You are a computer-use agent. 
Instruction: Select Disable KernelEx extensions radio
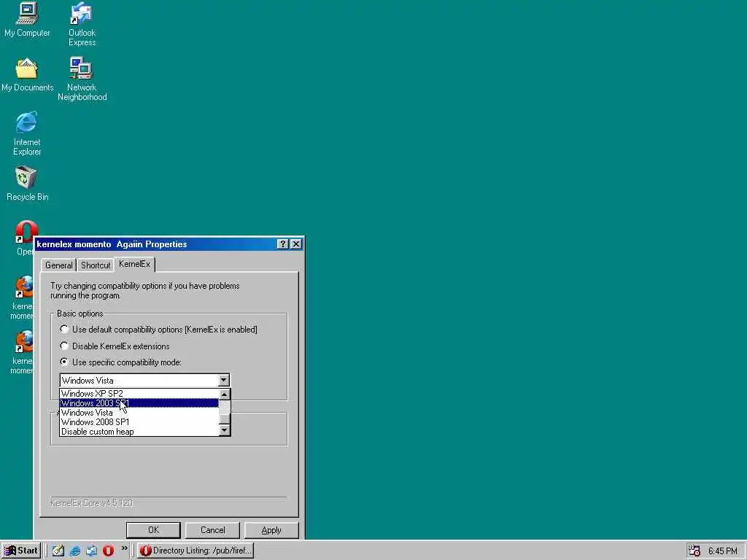(64, 346)
